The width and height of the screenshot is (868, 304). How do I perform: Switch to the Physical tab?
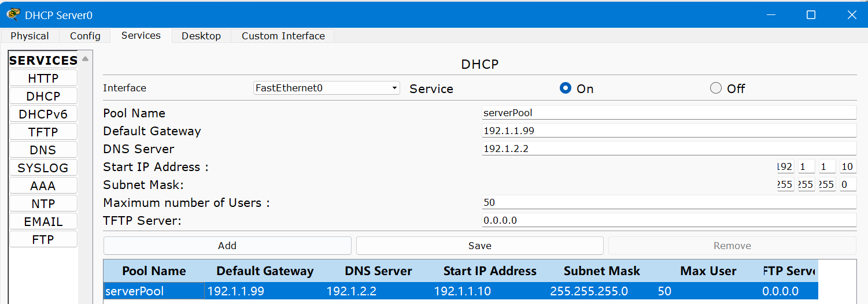click(29, 36)
